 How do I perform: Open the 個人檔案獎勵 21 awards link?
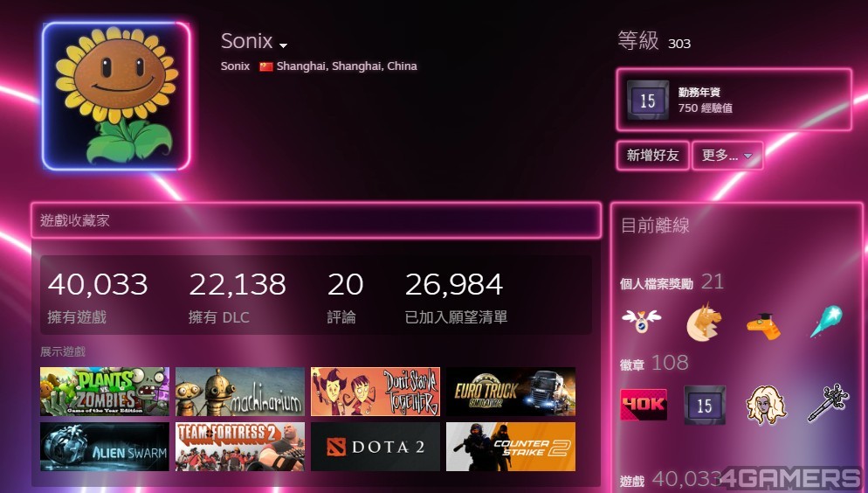[x=672, y=282]
